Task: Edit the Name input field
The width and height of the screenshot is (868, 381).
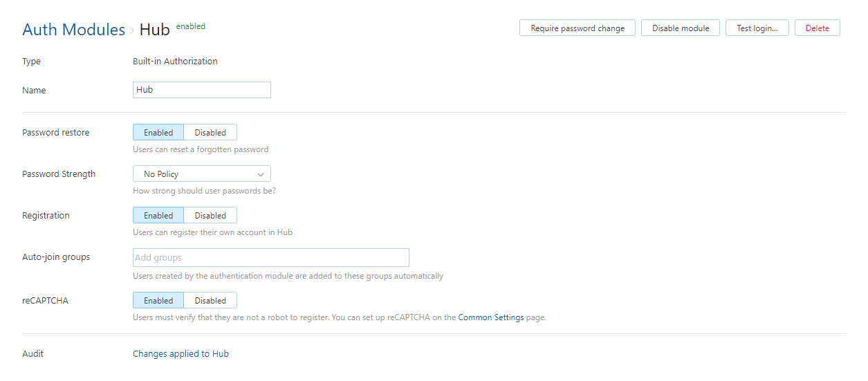Action: pyautogui.click(x=201, y=90)
